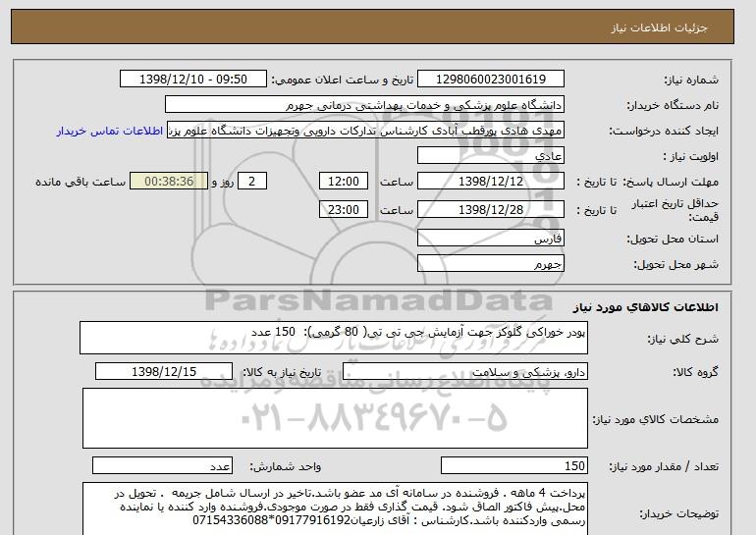Click label شهر محل تحویل

tap(675, 265)
